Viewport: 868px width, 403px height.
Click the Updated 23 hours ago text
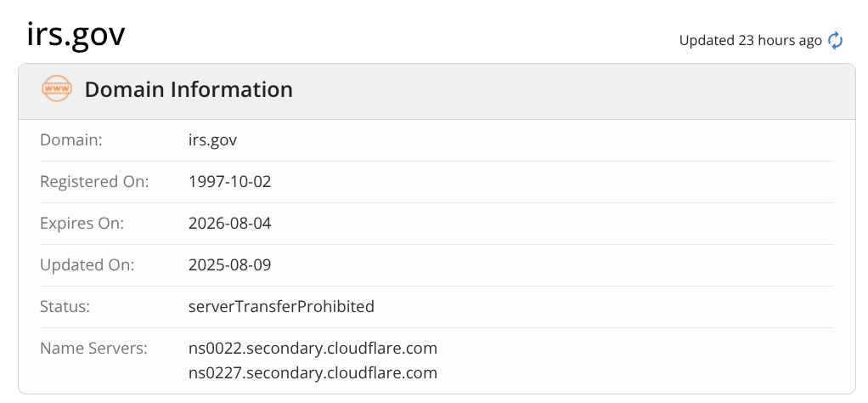click(750, 40)
